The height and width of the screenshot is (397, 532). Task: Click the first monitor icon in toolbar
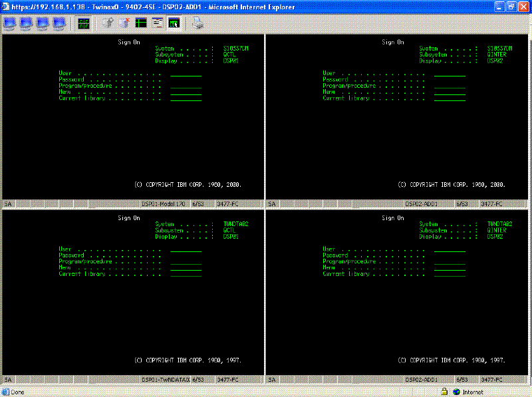click(11, 23)
